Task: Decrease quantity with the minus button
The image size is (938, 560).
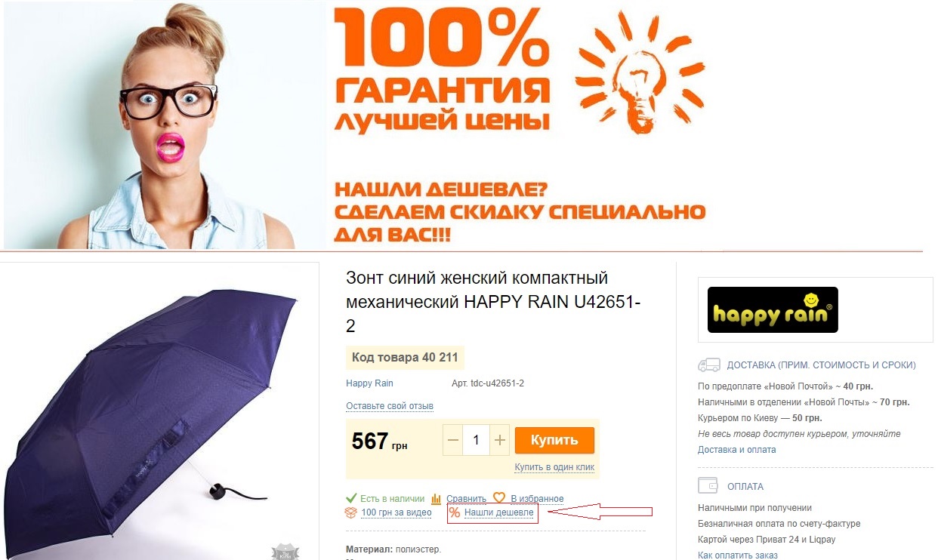Action: 452,440
